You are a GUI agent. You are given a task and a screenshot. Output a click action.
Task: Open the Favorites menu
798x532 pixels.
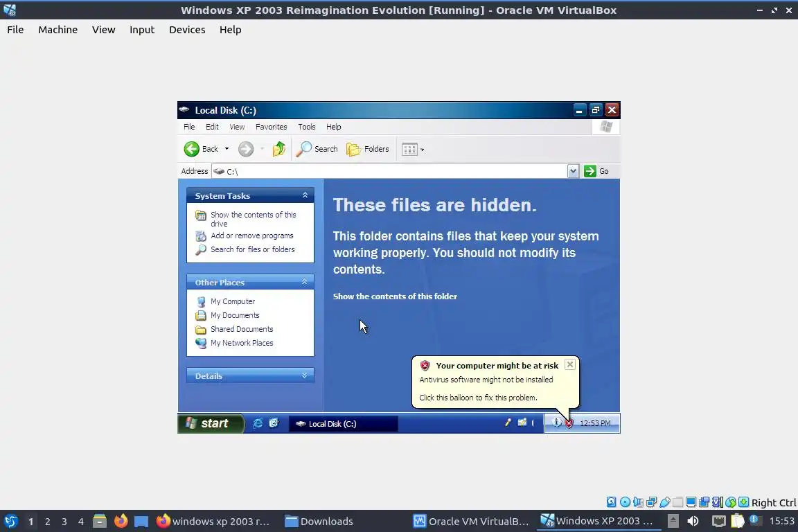coord(272,127)
